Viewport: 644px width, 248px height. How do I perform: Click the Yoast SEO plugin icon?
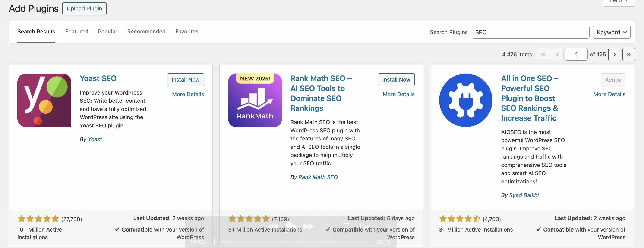pos(44,100)
